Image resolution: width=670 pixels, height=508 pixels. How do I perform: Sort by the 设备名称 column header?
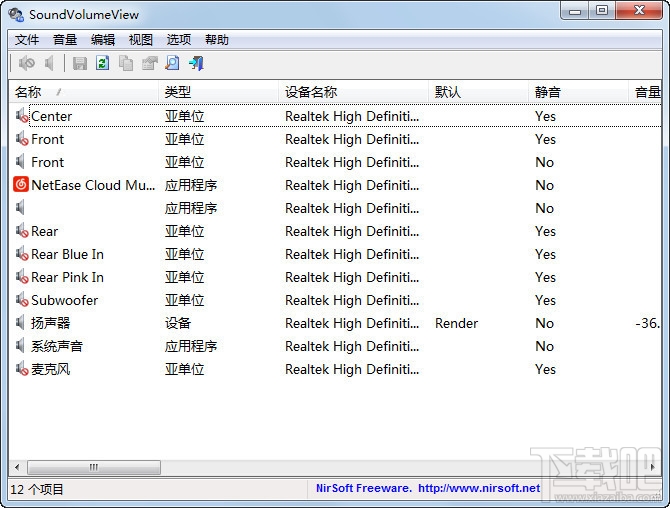[354, 92]
